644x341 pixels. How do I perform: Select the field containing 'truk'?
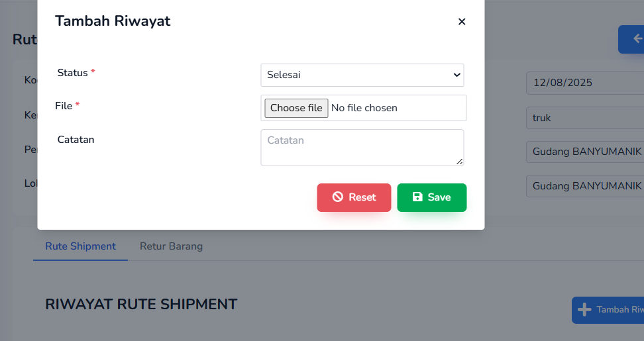(584, 118)
